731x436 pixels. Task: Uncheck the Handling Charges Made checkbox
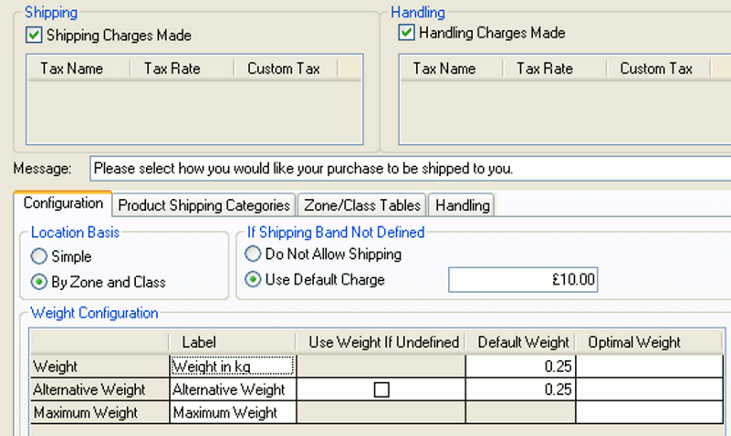(407, 33)
